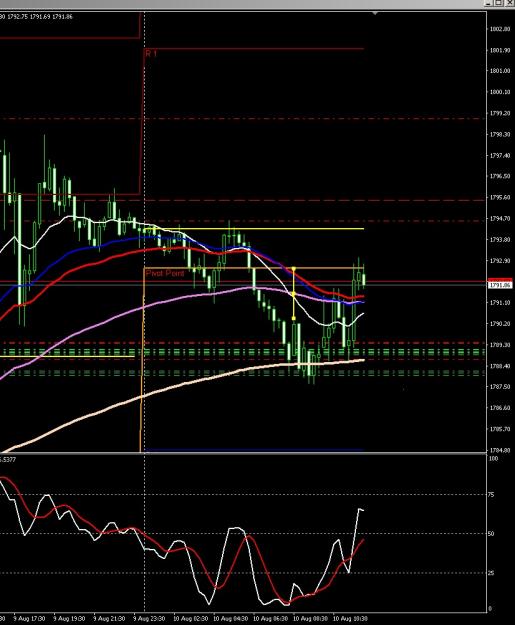Click the oscillator value readout 5.5377
Image resolution: width=515 pixels, height=625 pixels.
point(8,460)
